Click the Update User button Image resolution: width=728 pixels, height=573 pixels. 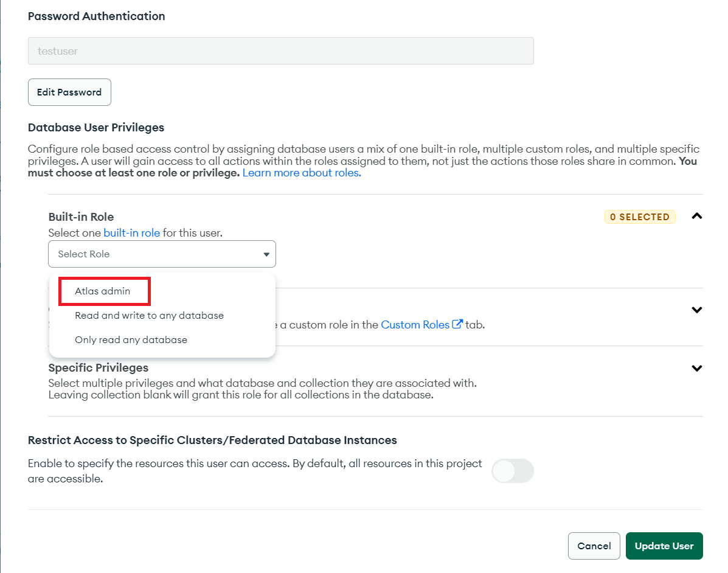click(x=664, y=546)
